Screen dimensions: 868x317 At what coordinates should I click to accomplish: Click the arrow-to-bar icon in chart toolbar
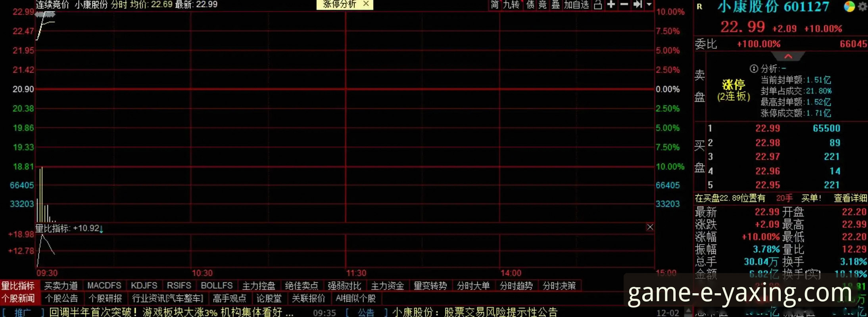(638, 4)
